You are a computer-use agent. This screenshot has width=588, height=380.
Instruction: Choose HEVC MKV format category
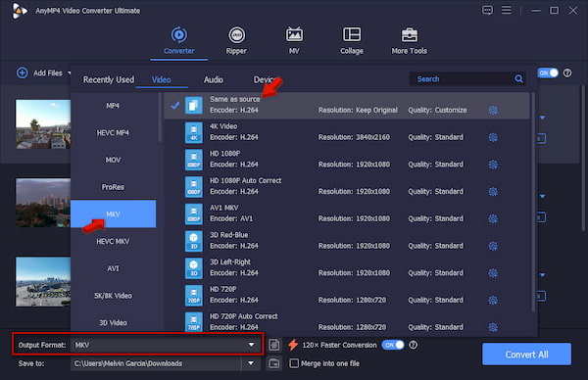click(113, 241)
